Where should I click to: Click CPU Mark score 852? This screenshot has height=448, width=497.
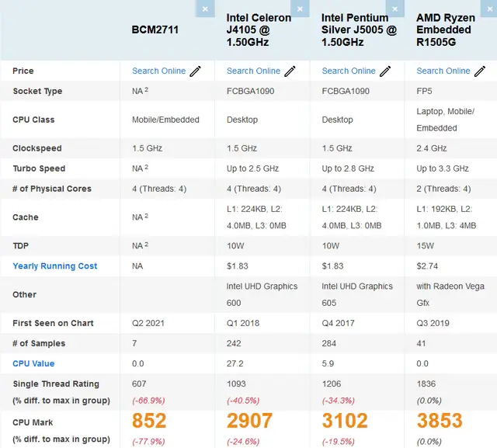149,421
